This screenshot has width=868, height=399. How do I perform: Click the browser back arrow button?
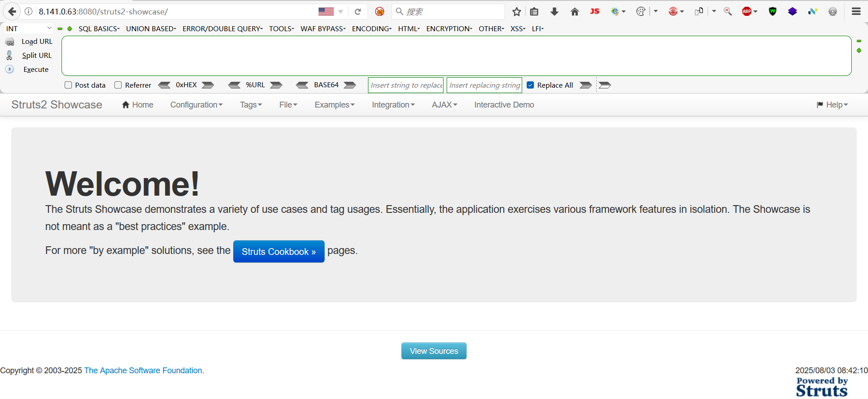[12, 12]
